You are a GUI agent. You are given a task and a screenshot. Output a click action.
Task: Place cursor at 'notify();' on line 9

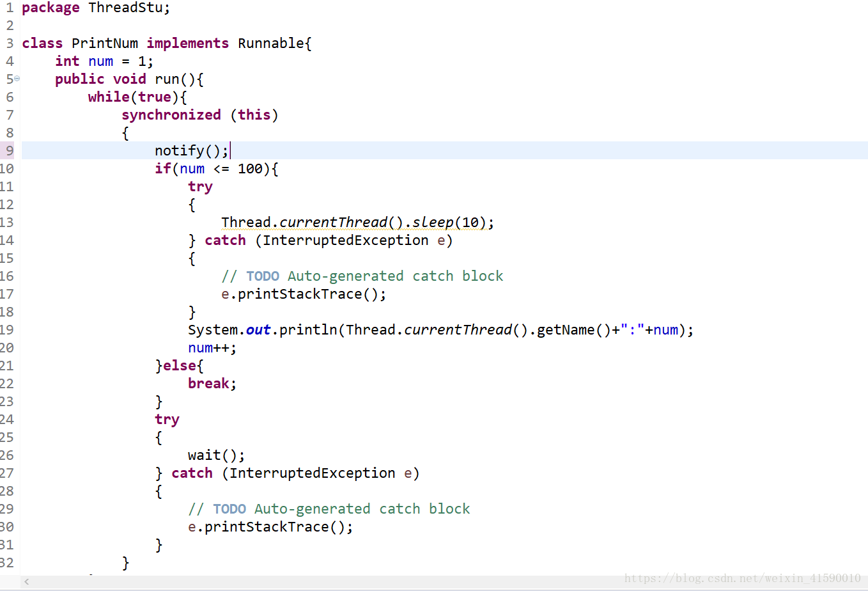click(x=192, y=151)
